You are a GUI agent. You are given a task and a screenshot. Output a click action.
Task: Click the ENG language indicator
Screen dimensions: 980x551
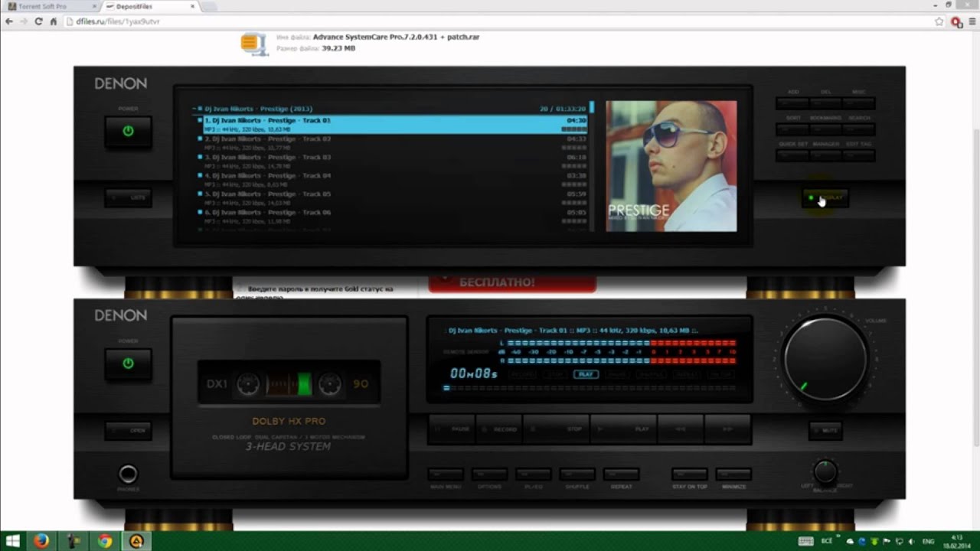pos(928,542)
